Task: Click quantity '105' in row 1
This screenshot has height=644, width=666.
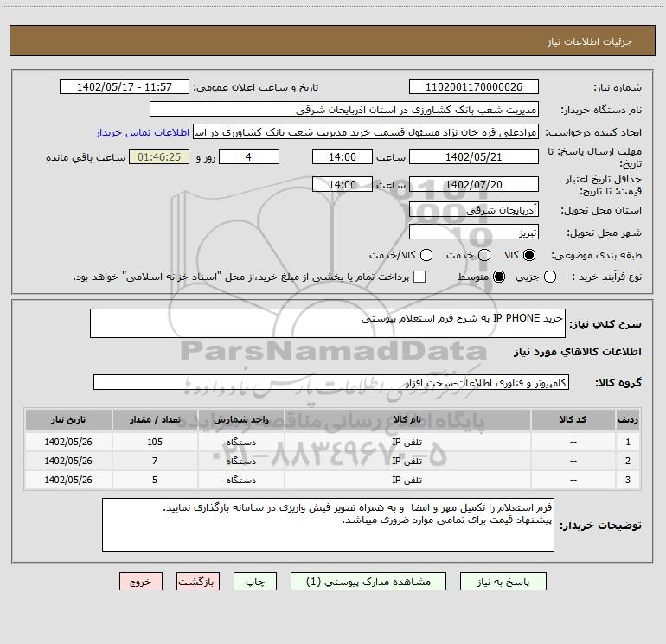Action: (155, 442)
